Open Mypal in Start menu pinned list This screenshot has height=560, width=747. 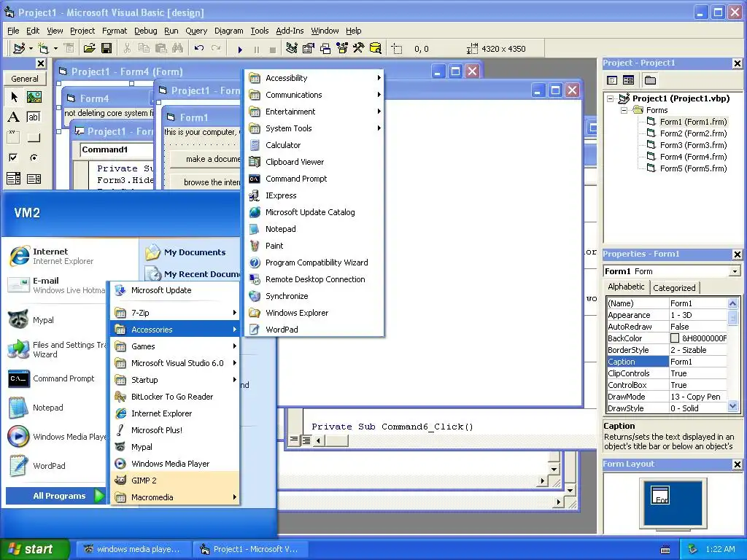55,320
